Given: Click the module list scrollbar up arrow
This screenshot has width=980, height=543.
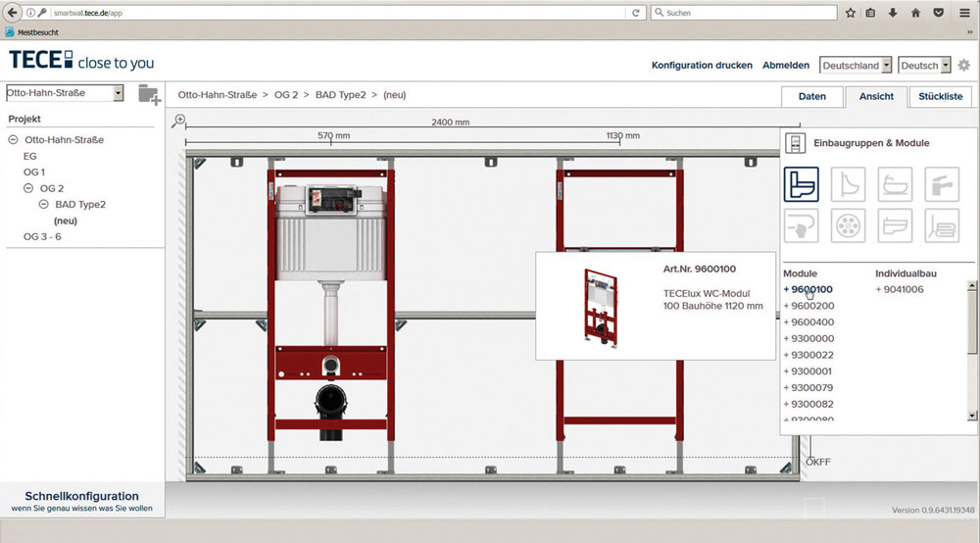Looking at the screenshot, I should tap(971, 285).
